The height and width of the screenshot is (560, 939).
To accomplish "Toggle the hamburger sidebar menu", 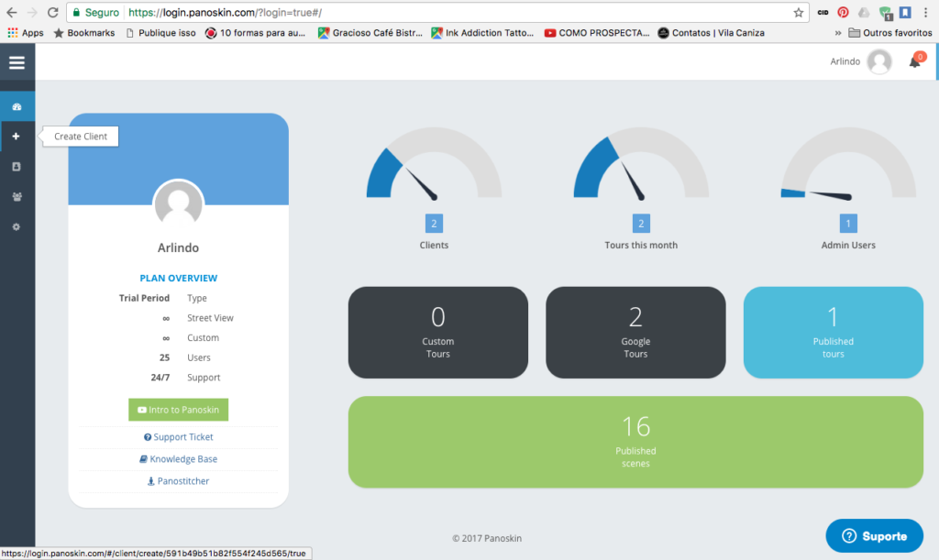I will click(17, 62).
